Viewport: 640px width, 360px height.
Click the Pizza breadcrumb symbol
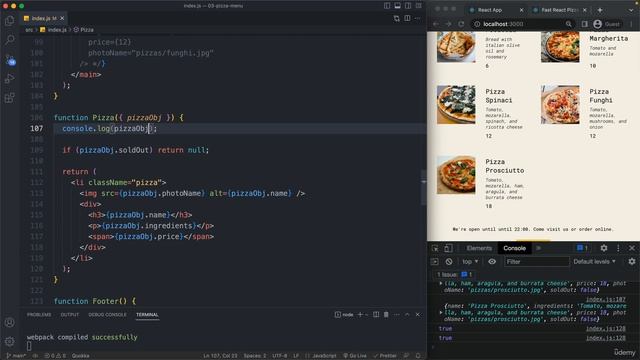click(x=84, y=30)
